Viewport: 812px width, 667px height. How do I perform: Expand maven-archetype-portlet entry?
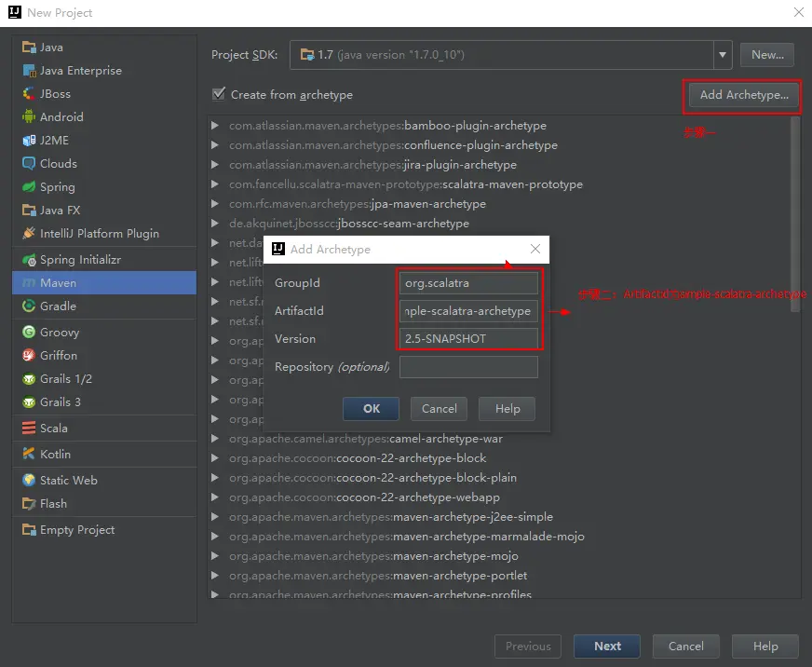[x=214, y=576]
